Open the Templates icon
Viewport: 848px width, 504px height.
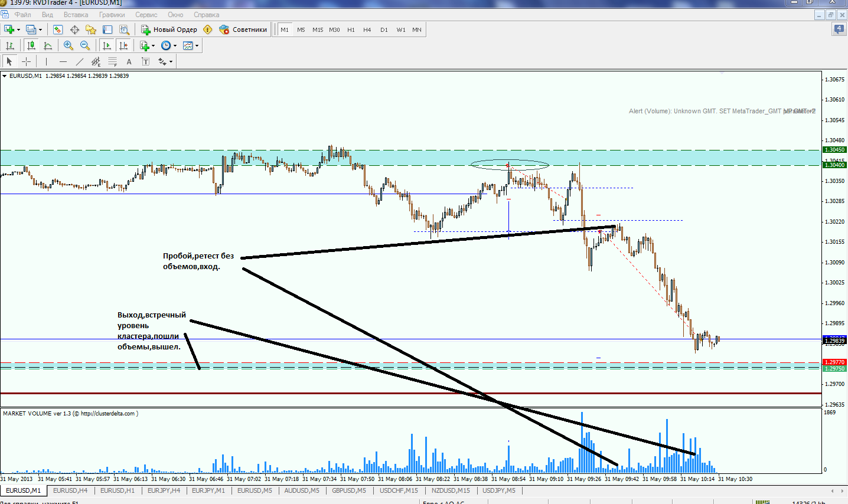188,45
